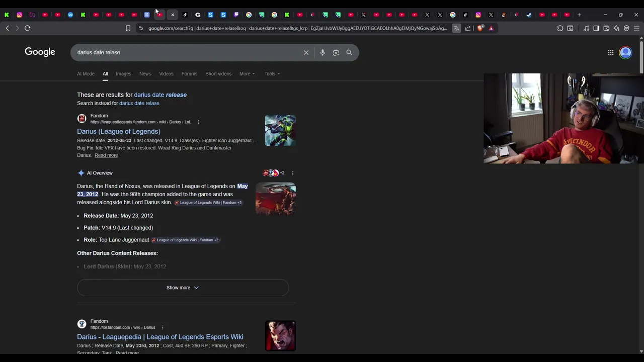
Task: Click the Google logo
Action: click(x=40, y=52)
